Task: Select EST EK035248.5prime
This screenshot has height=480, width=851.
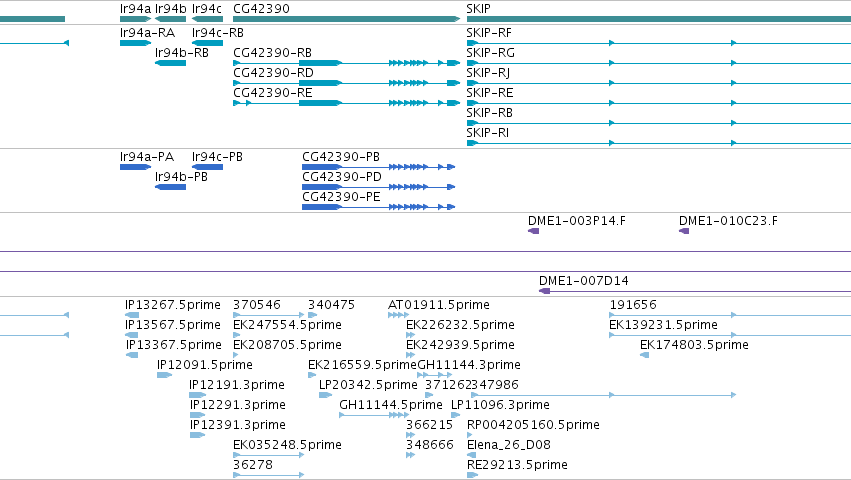Action: [269, 456]
